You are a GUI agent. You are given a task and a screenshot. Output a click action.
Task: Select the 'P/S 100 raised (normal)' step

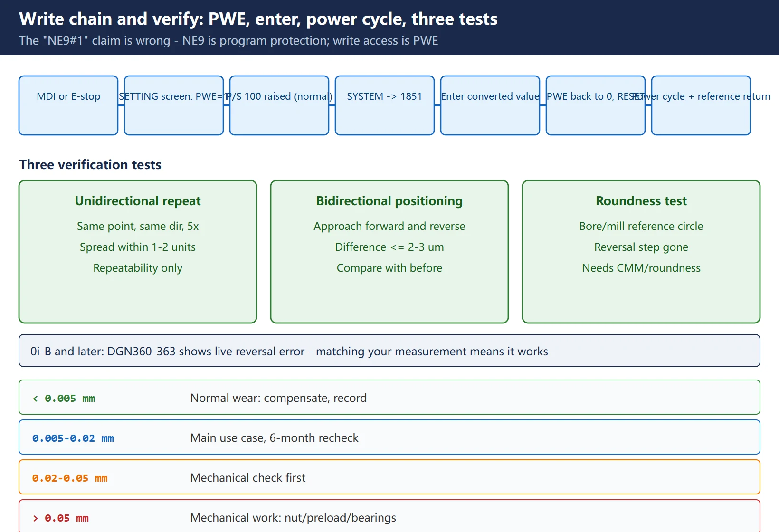[279, 105]
